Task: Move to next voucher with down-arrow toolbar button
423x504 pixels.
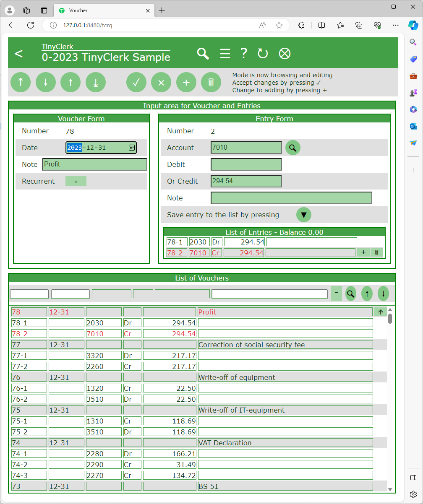Action: click(x=46, y=82)
